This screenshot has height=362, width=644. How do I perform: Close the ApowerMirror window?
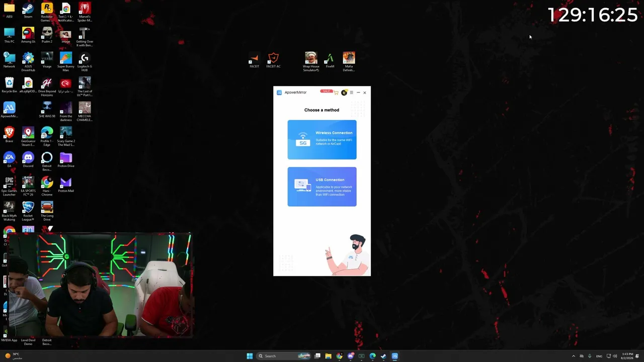pos(365,93)
